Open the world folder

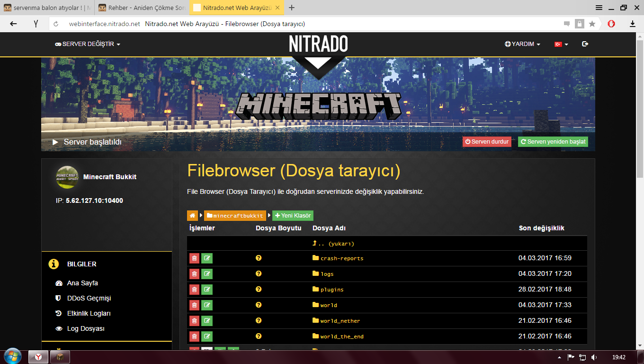point(325,305)
